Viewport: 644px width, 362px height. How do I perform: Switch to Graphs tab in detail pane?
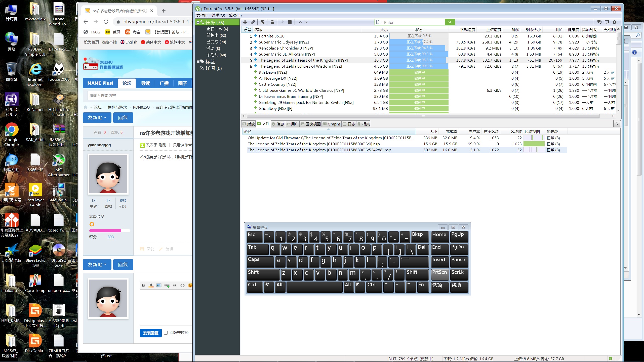click(332, 124)
